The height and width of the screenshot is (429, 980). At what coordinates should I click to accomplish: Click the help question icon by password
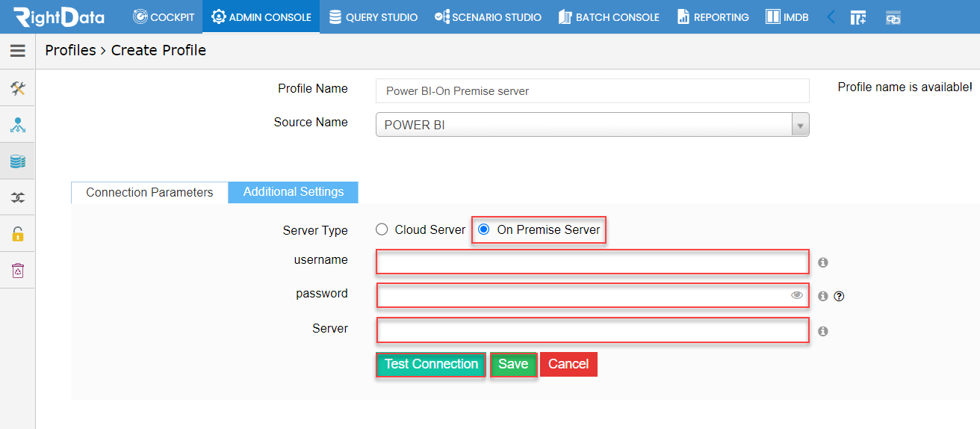pos(839,296)
